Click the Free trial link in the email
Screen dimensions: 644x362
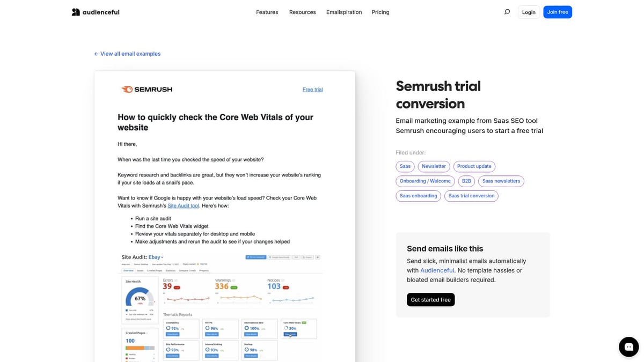tap(312, 90)
